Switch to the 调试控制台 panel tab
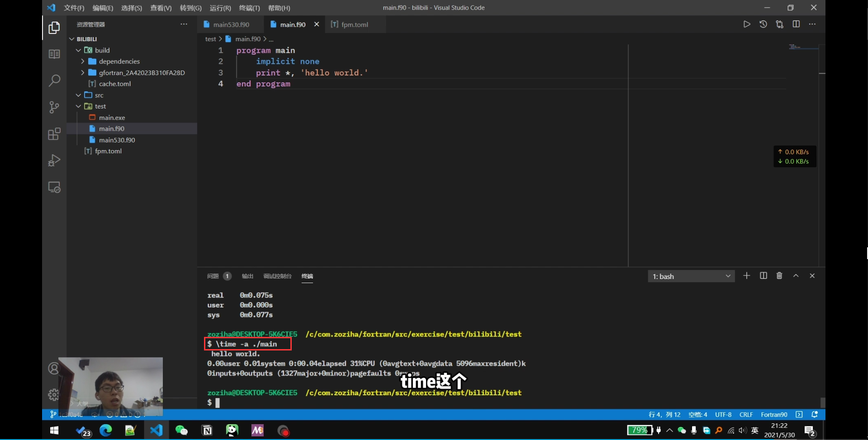Screen dimensions: 868x440 pos(277,276)
